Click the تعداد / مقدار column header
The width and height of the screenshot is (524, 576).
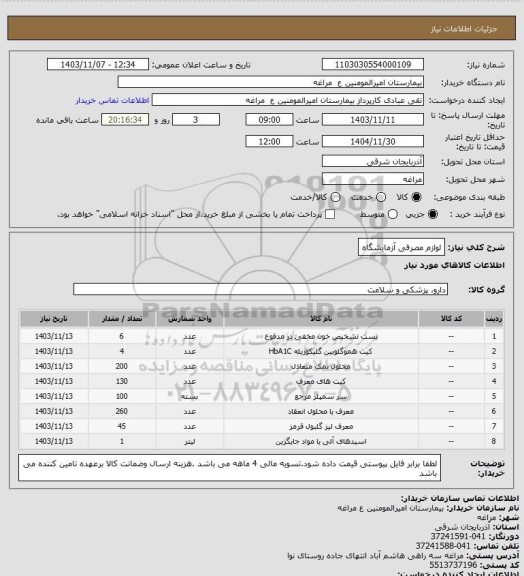122,319
